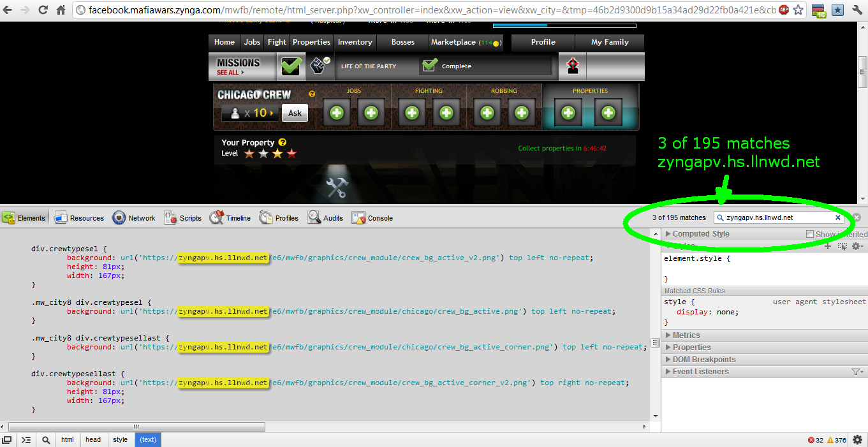Click the yellow warning count 376
Screen dimensions: 868x447
pyautogui.click(x=837, y=440)
